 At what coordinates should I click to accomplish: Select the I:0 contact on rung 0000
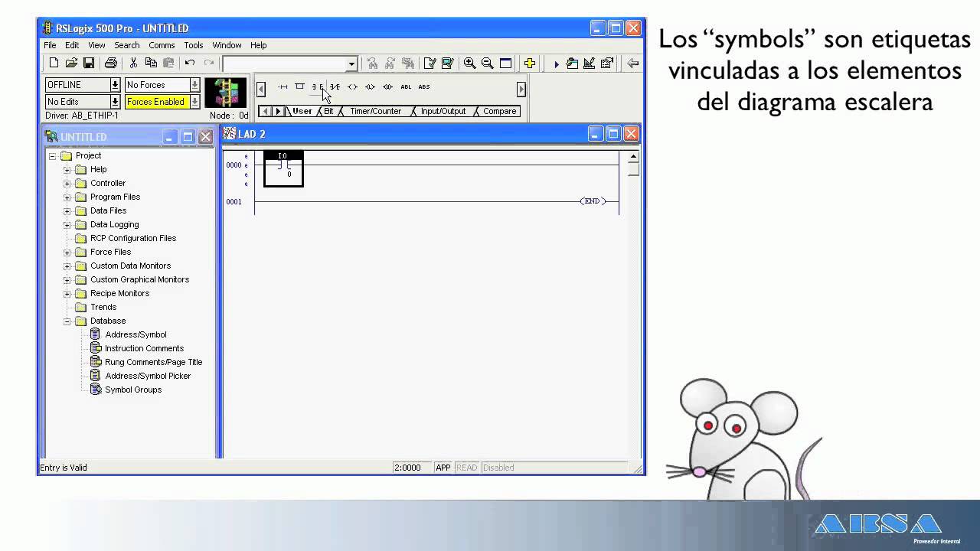point(283,169)
